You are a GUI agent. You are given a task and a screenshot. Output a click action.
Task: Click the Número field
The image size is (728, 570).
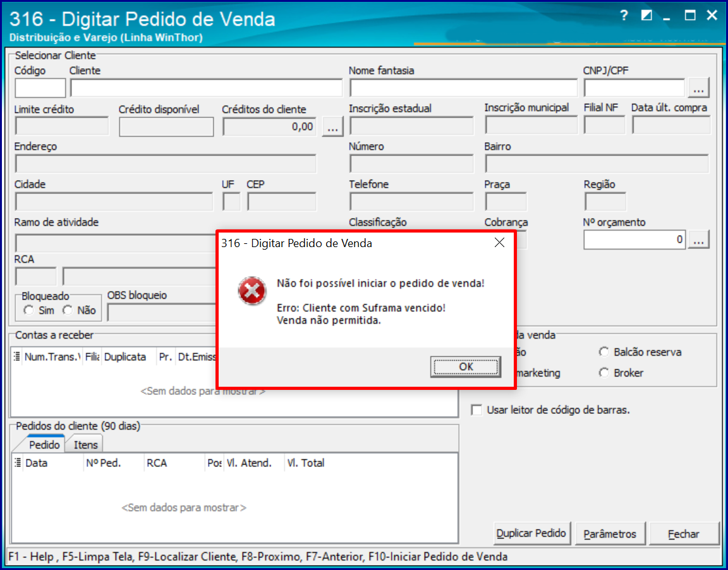[x=411, y=164]
